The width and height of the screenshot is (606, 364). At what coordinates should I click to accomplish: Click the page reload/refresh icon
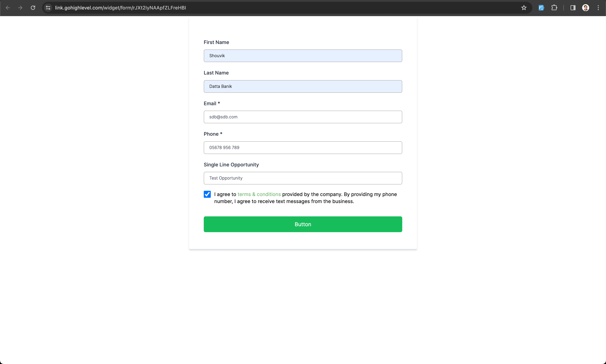click(x=33, y=8)
